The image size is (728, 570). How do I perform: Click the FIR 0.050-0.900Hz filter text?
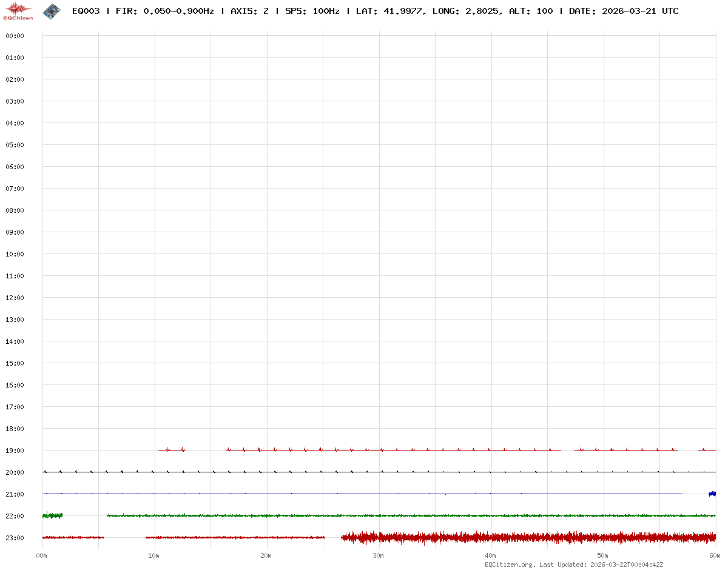click(x=164, y=11)
